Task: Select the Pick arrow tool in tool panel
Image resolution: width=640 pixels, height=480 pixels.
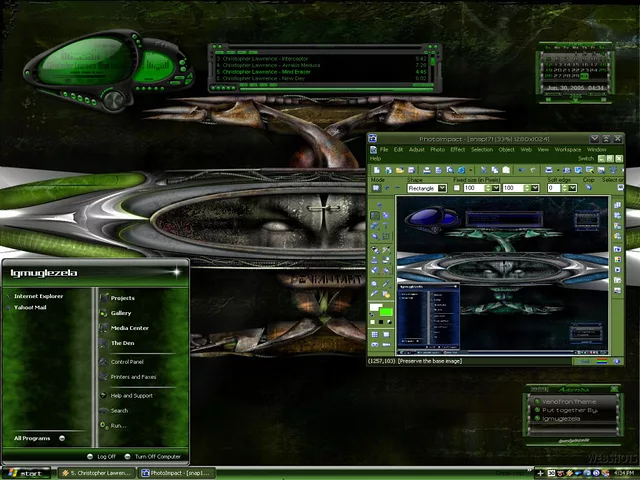Action: (380, 205)
